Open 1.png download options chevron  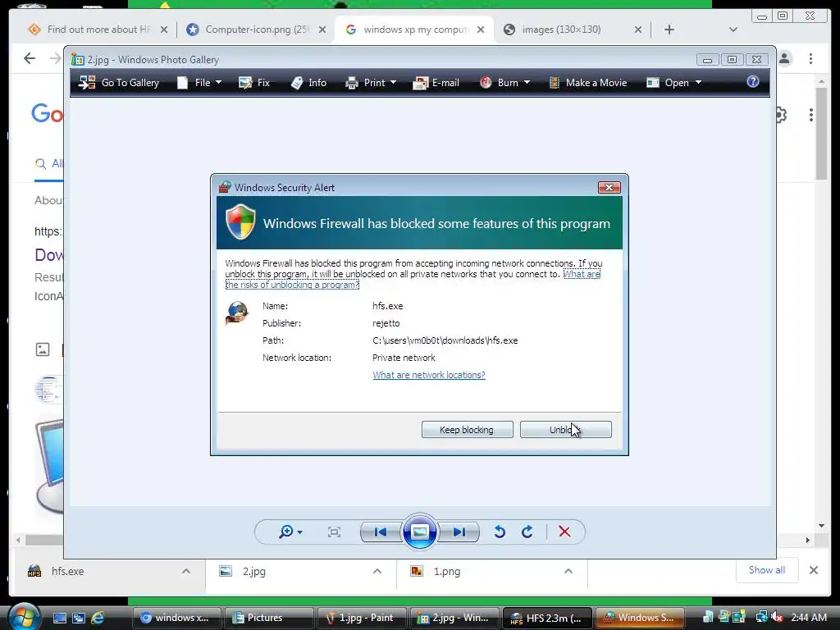[x=568, y=571]
